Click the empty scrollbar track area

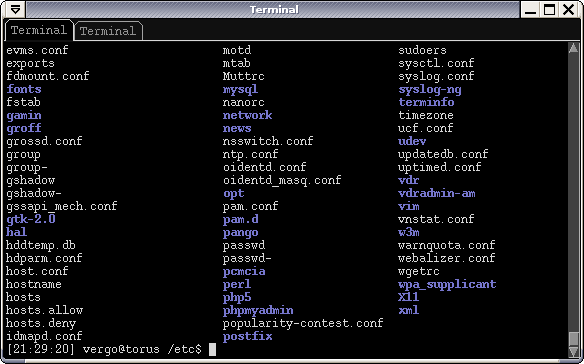coord(573,193)
